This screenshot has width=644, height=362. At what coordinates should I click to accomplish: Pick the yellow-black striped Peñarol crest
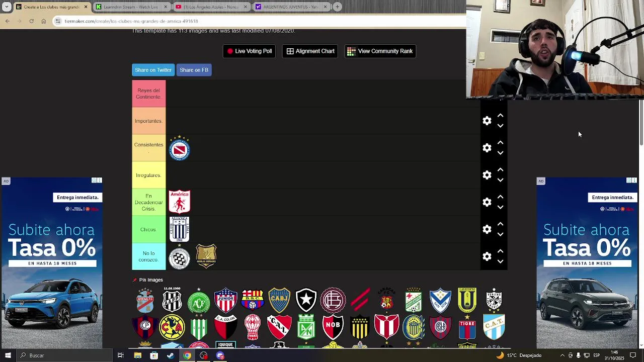tap(360, 327)
